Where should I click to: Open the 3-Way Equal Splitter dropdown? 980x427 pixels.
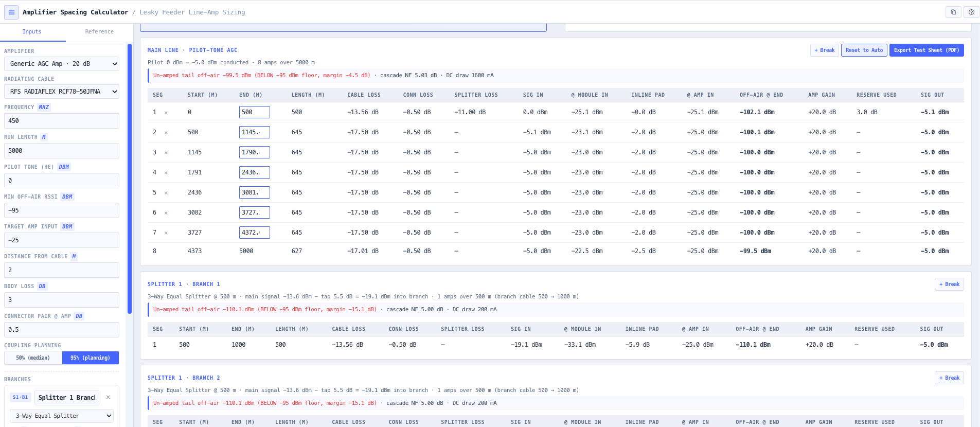click(x=62, y=416)
